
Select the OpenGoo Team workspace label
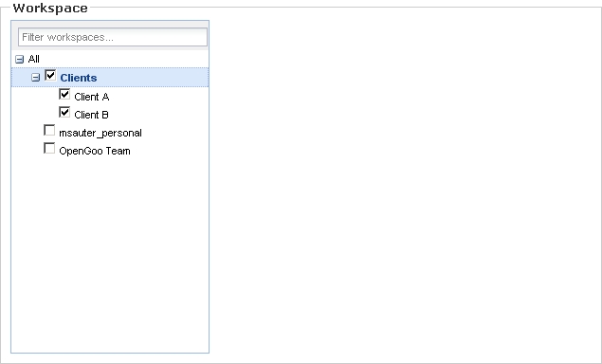pyautogui.click(x=95, y=151)
